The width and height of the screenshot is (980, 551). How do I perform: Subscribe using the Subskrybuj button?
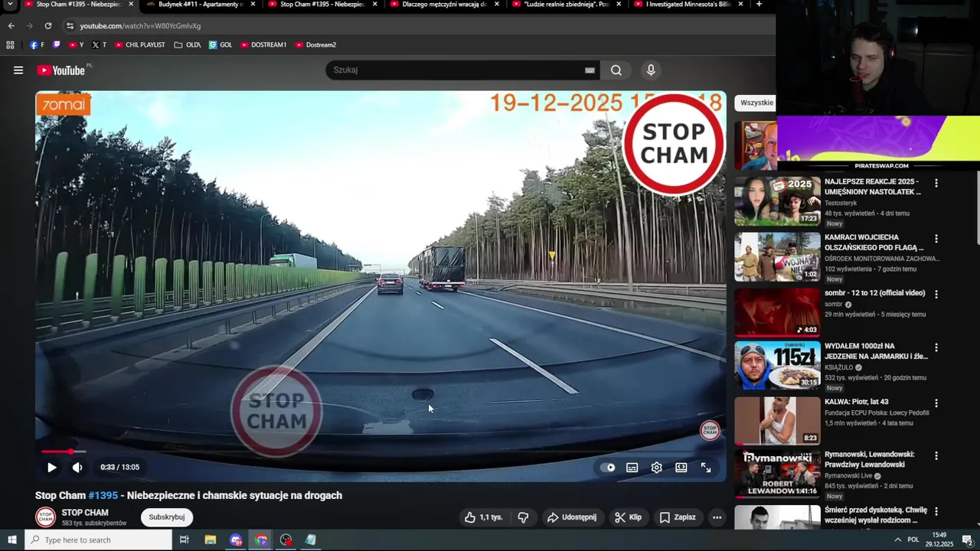click(167, 517)
